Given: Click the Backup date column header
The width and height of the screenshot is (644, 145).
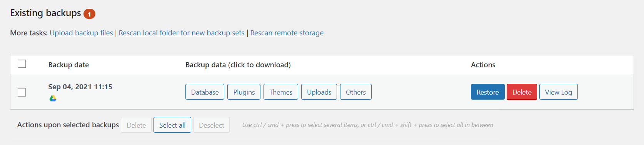Looking at the screenshot, I should (x=68, y=65).
